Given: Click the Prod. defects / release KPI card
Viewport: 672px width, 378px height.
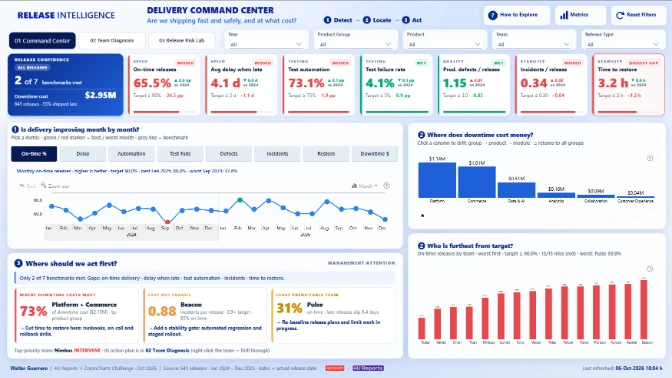Looking at the screenshot, I should [x=474, y=85].
